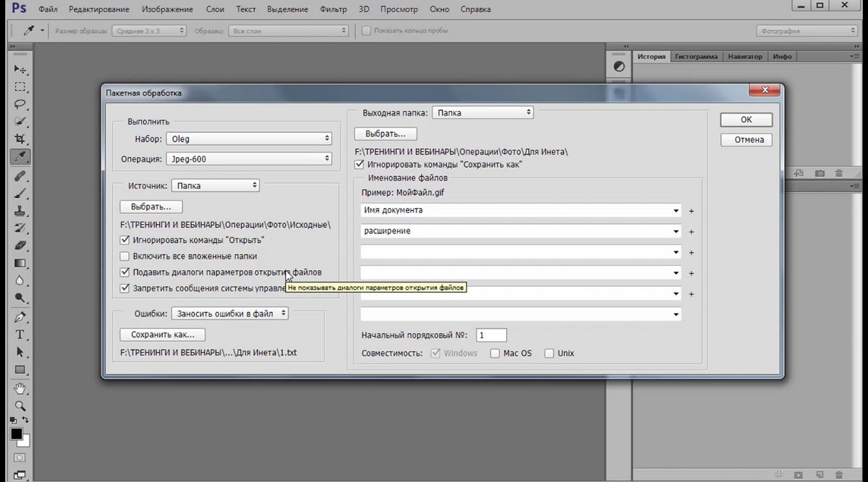The width and height of the screenshot is (868, 482).
Task: Create new snapshot in History panel
Action: [820, 173]
